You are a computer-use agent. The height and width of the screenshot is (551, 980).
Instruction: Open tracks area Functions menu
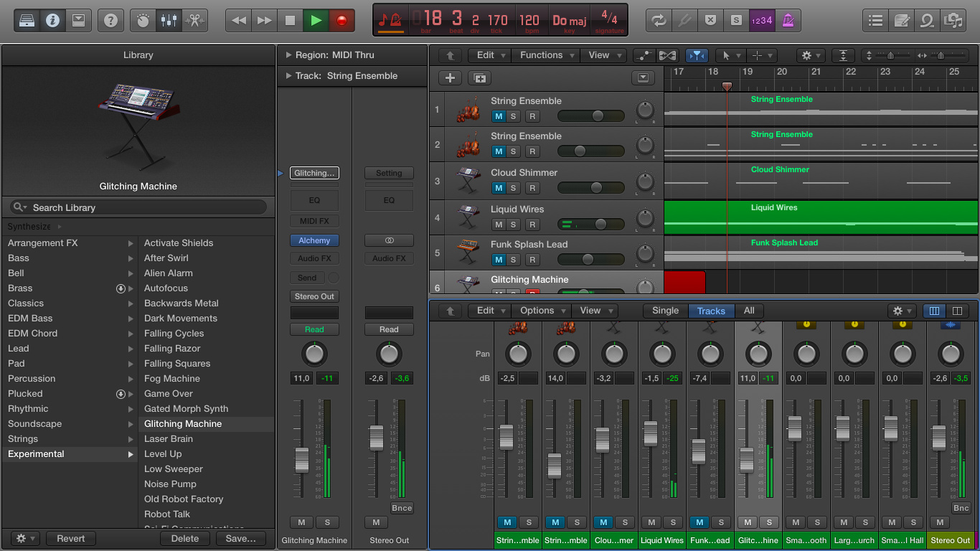547,55
